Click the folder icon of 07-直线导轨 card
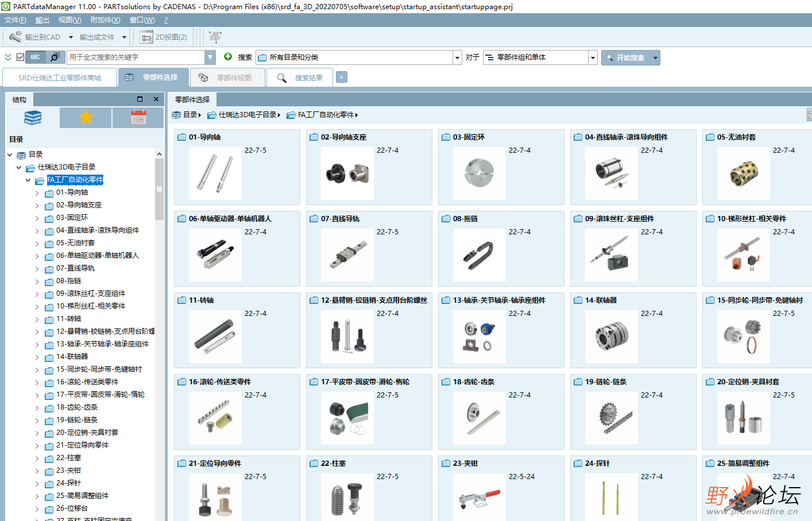This screenshot has width=812, height=521. 314,219
